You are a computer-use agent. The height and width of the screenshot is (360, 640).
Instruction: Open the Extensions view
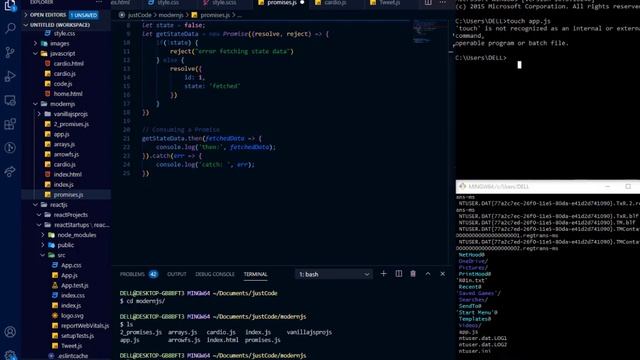pyautogui.click(x=10, y=124)
